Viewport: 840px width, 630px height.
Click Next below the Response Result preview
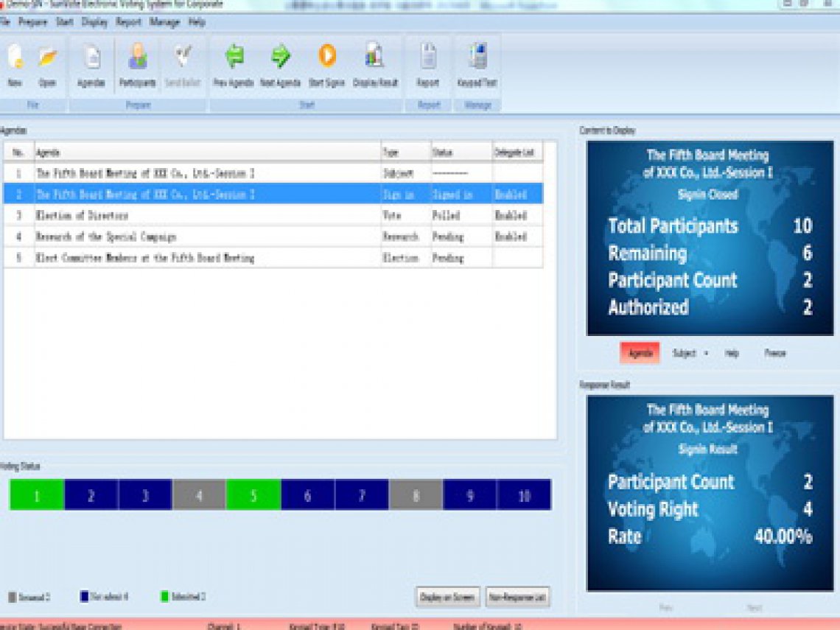(755, 608)
